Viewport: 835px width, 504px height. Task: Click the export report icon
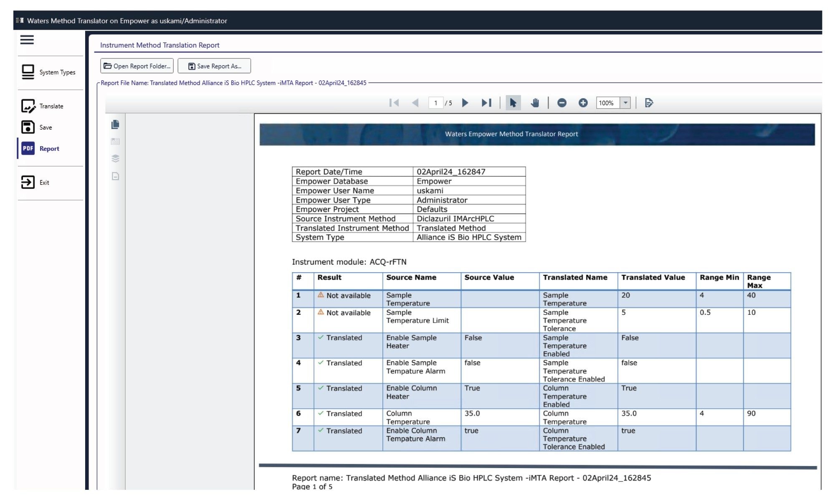tap(649, 103)
